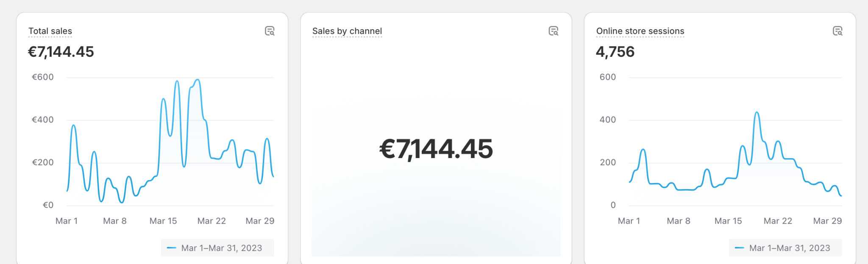Click the Total sales card title
The height and width of the screenshot is (264, 868).
50,31
